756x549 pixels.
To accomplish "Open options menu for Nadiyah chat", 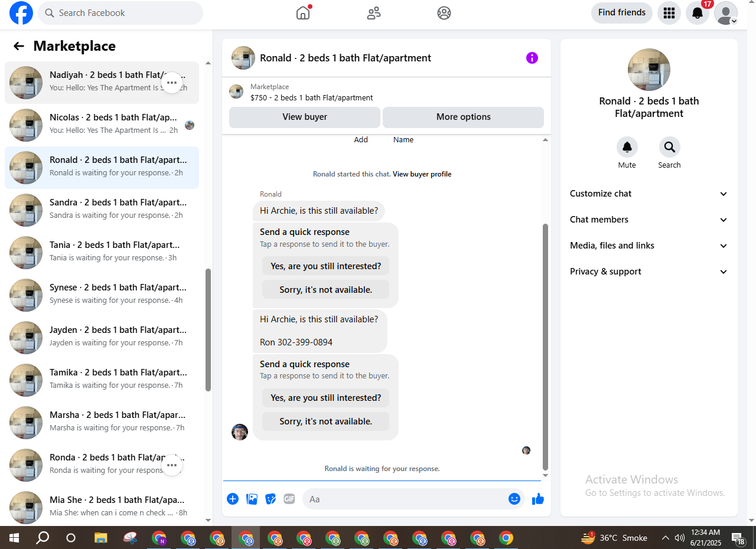I will coord(172,83).
